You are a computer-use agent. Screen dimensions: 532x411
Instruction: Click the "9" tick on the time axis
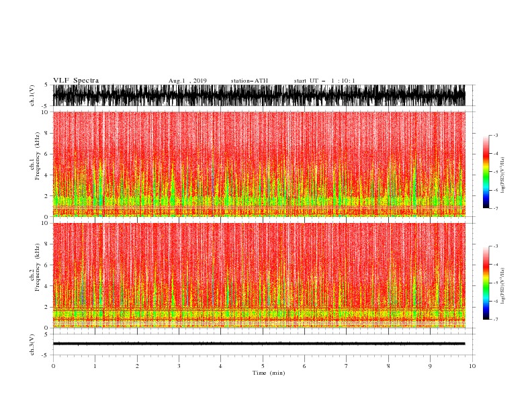coord(430,366)
